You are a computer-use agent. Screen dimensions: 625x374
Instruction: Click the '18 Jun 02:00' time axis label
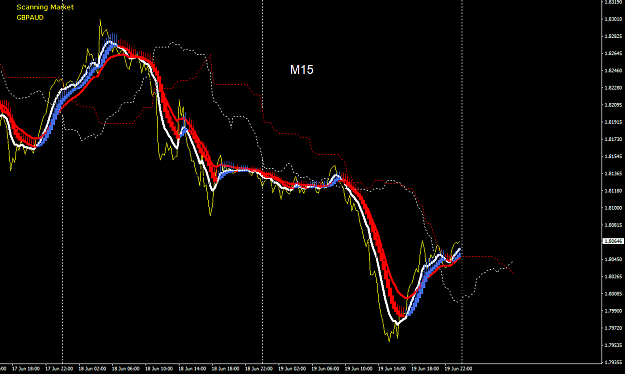click(92, 369)
